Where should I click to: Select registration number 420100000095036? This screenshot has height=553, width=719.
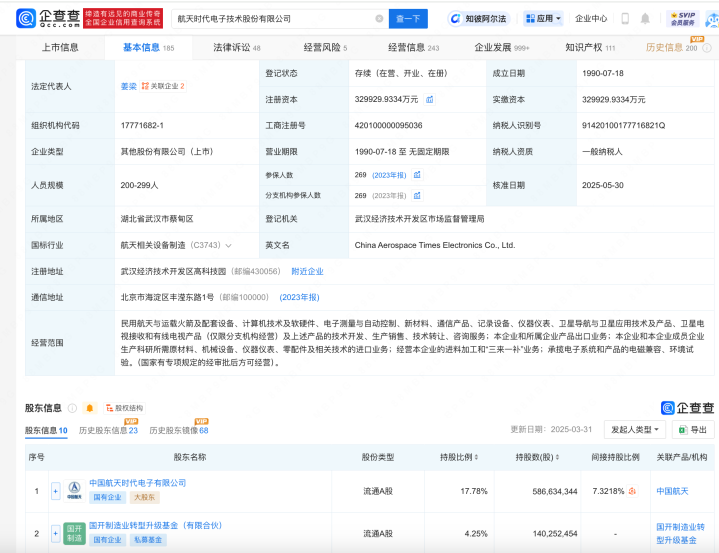pyautogui.click(x=388, y=126)
